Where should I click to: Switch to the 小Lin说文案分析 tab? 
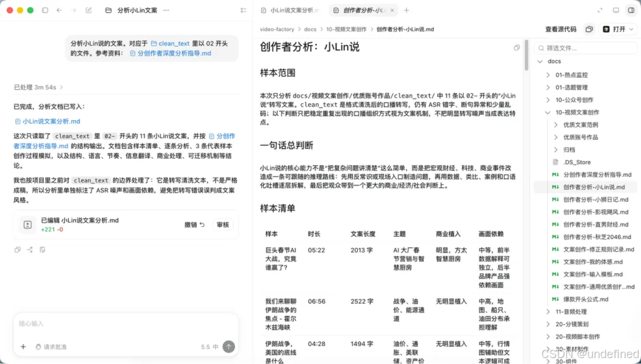point(290,10)
